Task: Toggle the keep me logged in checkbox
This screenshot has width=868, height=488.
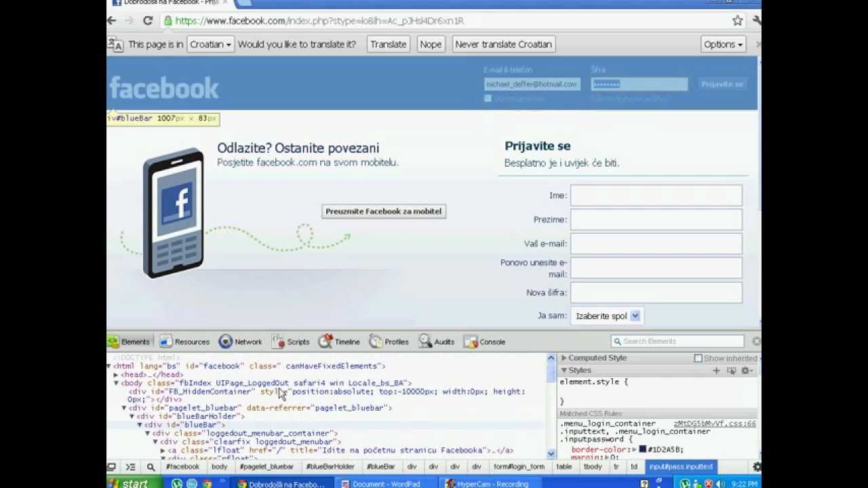Action: 488,99
